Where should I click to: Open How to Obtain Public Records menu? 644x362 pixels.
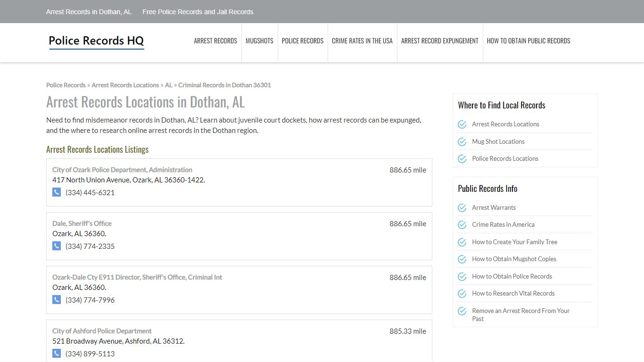(x=528, y=41)
